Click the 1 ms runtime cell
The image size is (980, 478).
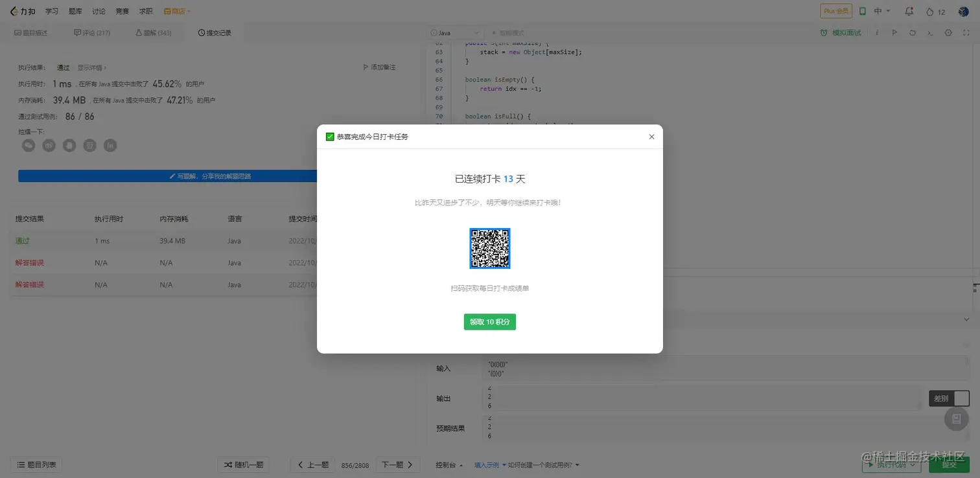102,241
